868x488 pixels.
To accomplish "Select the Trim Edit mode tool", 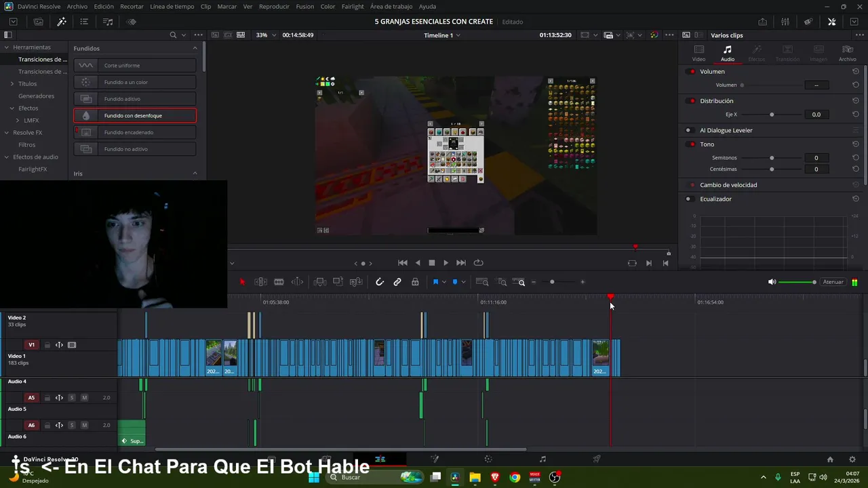I will (x=260, y=282).
